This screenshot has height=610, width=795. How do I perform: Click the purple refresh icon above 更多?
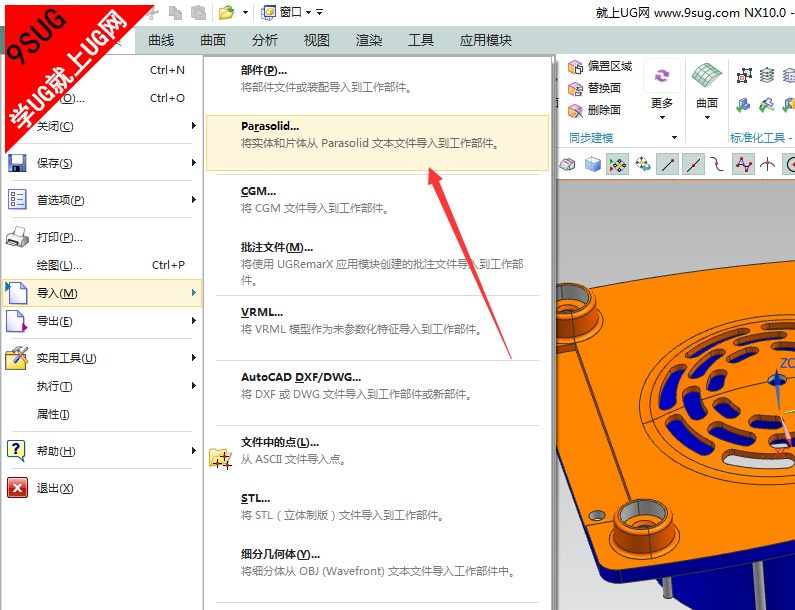662,76
